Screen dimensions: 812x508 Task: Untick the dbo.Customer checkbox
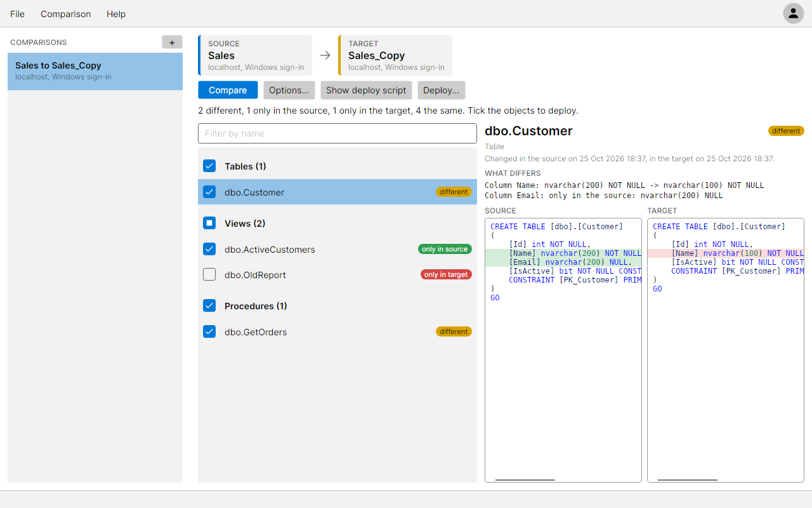point(209,192)
